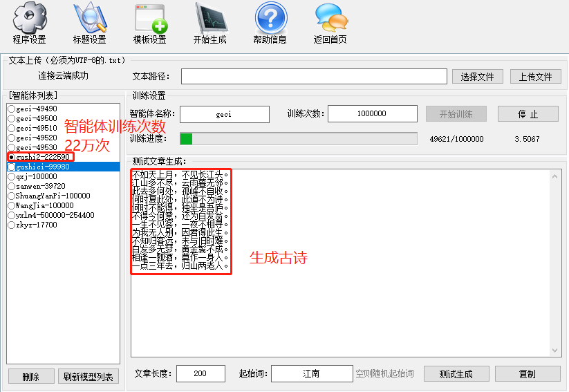This screenshot has width=569, height=392.
Task: Select the ShuangYanPi-100000 agent
Action: [x=11, y=196]
